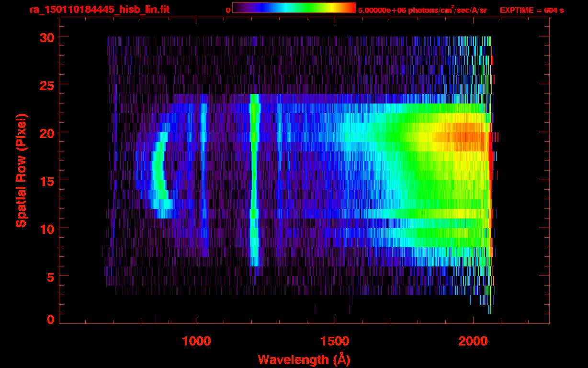Click the 1000 wavelength tick label
Image resolution: width=588 pixels, height=368 pixels.
pyautogui.click(x=196, y=341)
